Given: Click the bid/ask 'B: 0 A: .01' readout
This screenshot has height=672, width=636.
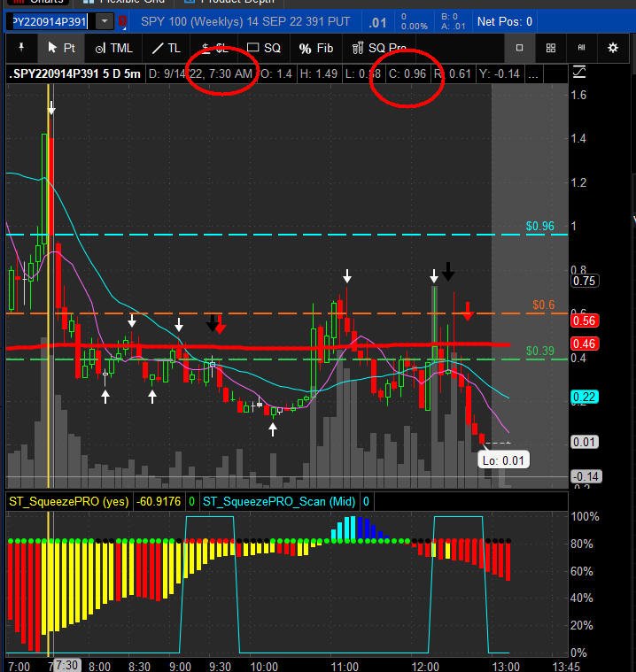Looking at the screenshot, I should click(454, 21).
